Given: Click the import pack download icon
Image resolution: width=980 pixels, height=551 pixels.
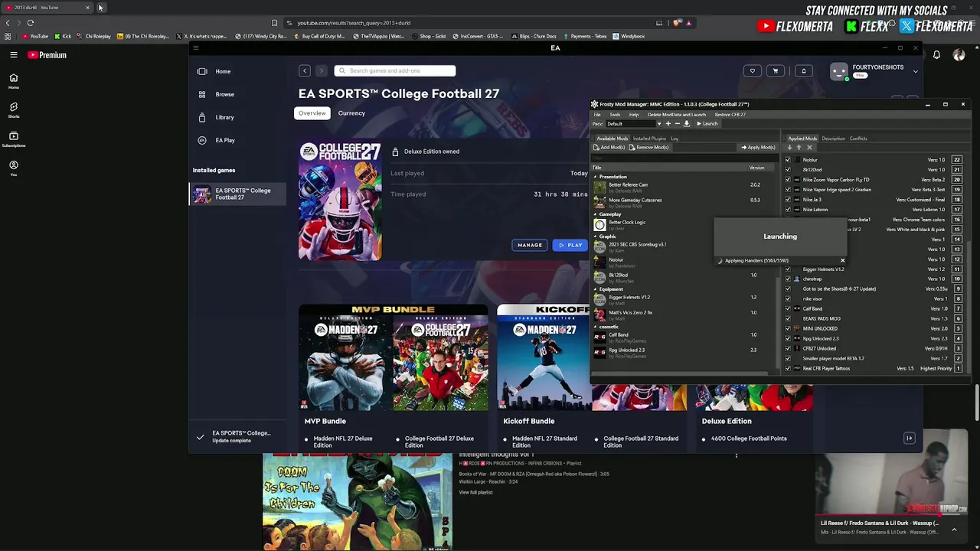Looking at the screenshot, I should click(687, 123).
